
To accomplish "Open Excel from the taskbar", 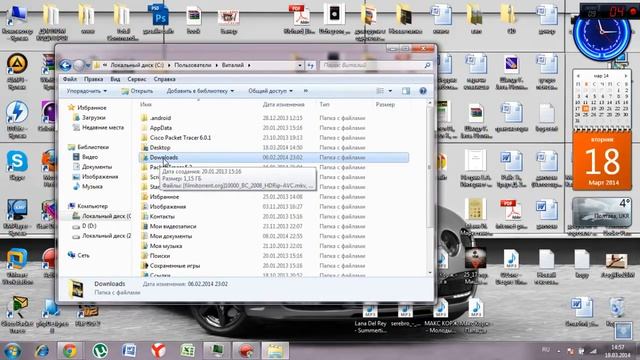I will click(187, 351).
